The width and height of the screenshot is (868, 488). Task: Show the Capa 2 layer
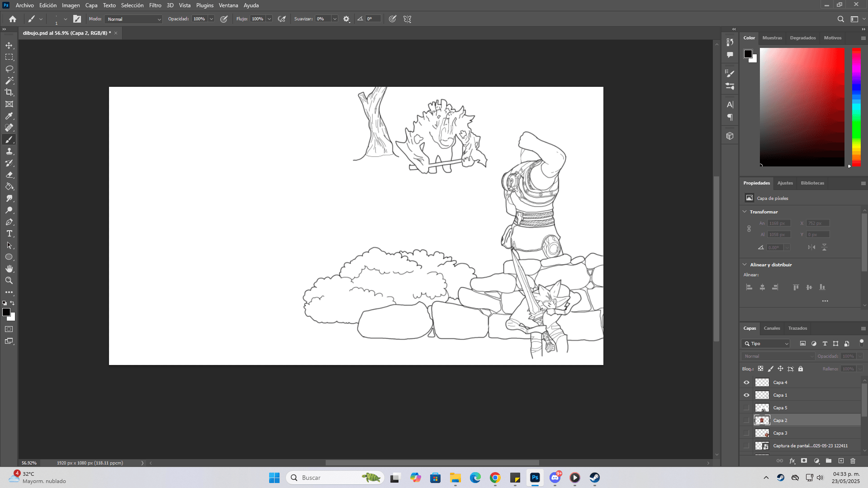coord(746,421)
